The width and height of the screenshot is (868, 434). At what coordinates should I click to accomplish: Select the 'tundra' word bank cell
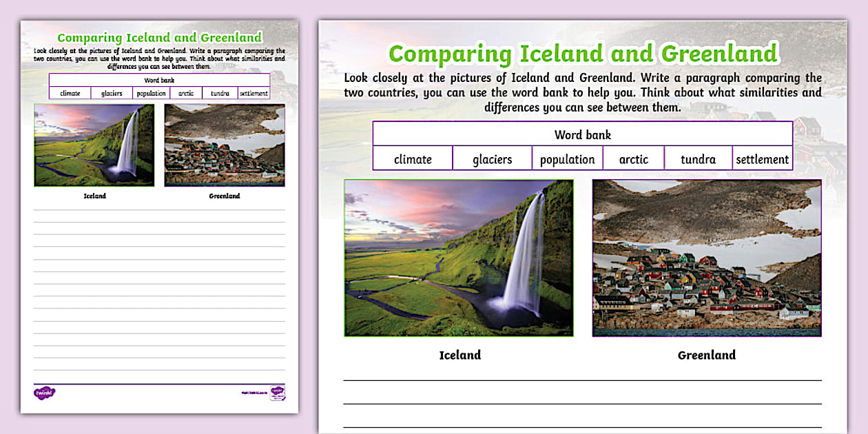(x=698, y=158)
